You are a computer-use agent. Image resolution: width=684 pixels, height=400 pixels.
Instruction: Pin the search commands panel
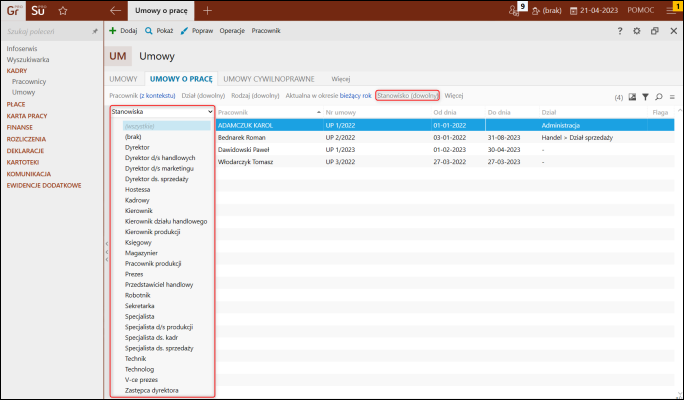(95, 31)
